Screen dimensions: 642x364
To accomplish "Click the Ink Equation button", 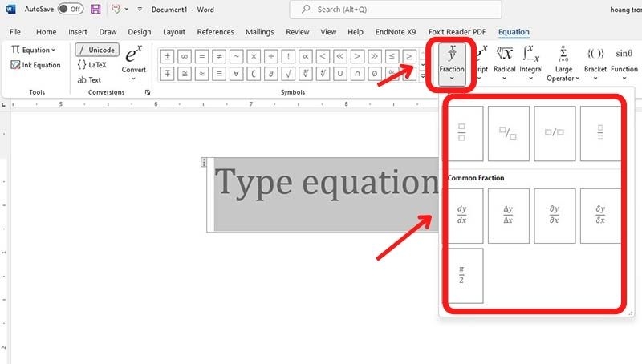I will click(x=35, y=65).
